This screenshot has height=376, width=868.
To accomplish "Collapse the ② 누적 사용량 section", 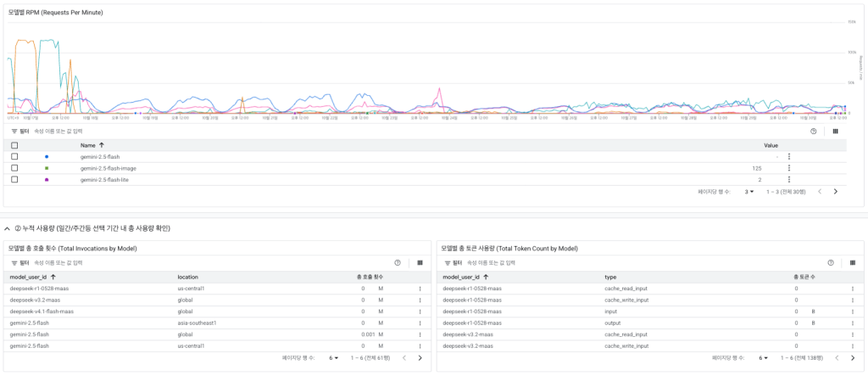I will [x=7, y=228].
